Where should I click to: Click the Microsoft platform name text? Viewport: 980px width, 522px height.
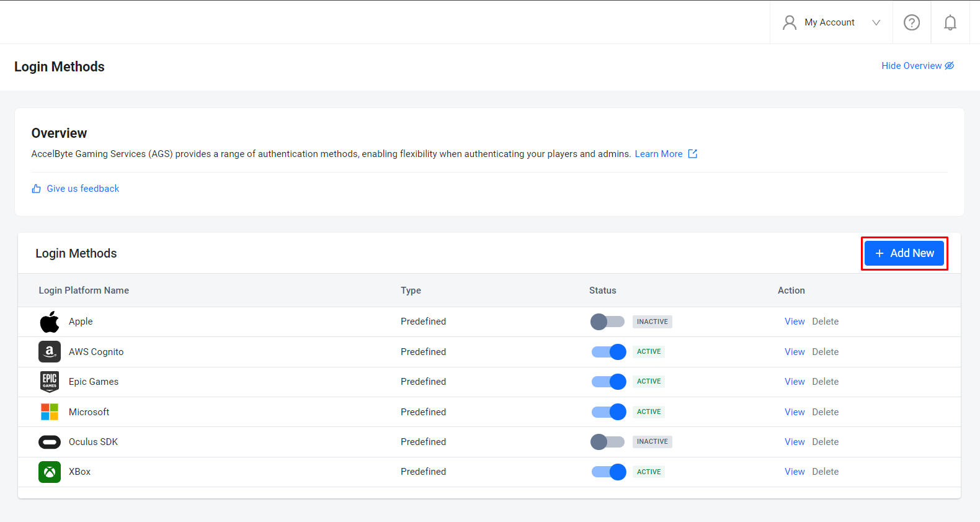pos(89,412)
